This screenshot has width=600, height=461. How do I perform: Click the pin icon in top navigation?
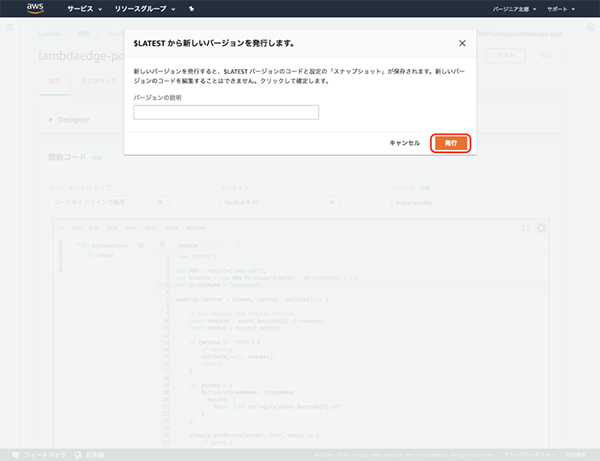coord(191,8)
